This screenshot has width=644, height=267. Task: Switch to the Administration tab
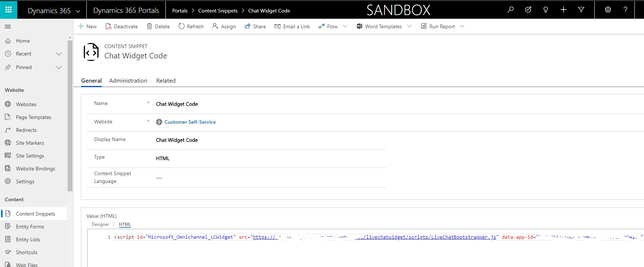tap(128, 80)
